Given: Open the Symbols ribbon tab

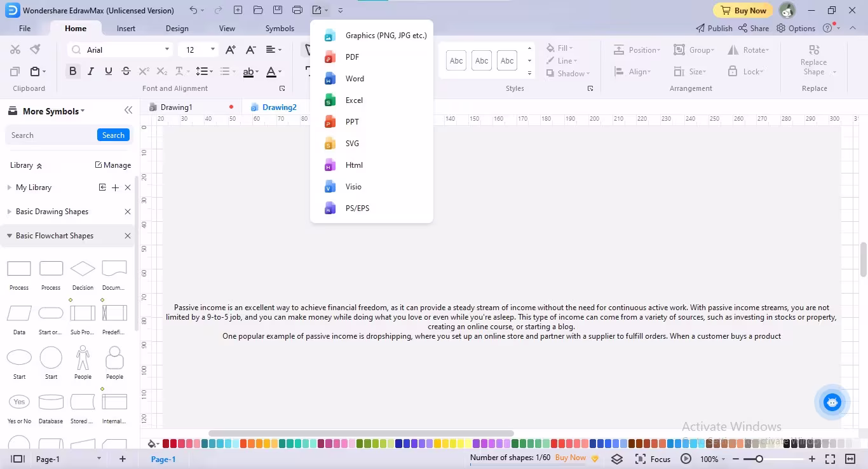Looking at the screenshot, I should pyautogui.click(x=280, y=29).
